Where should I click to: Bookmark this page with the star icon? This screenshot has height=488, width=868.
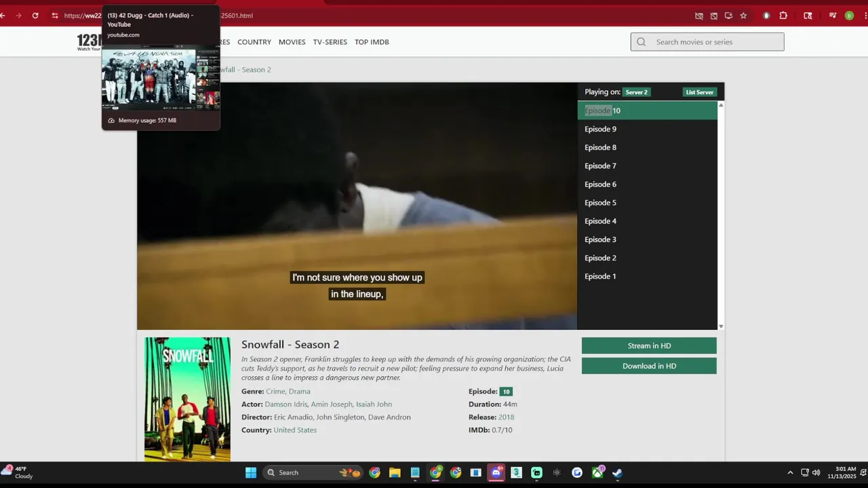click(743, 16)
